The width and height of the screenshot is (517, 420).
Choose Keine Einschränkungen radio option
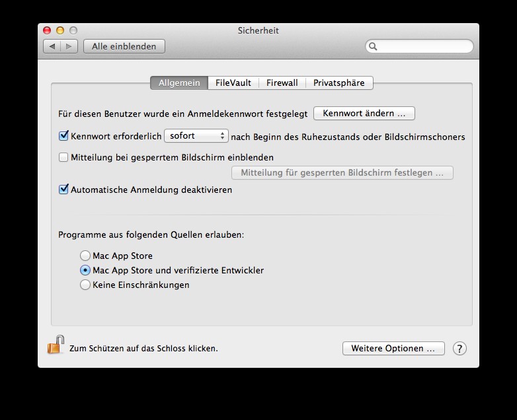click(85, 285)
